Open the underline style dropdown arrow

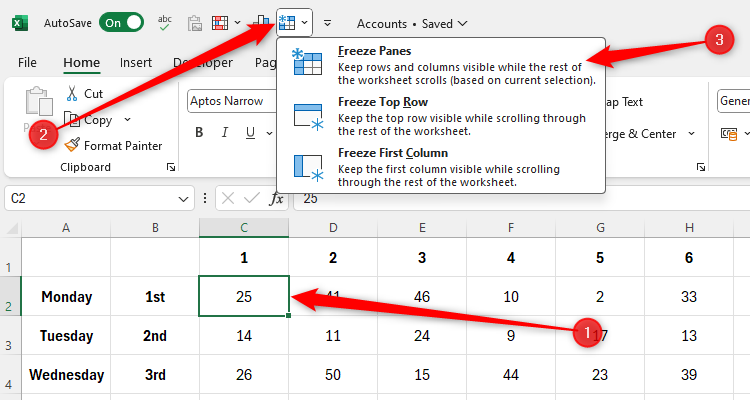click(x=269, y=133)
